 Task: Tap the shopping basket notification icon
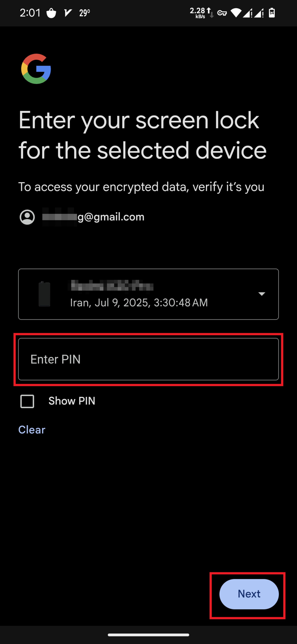coord(52,13)
